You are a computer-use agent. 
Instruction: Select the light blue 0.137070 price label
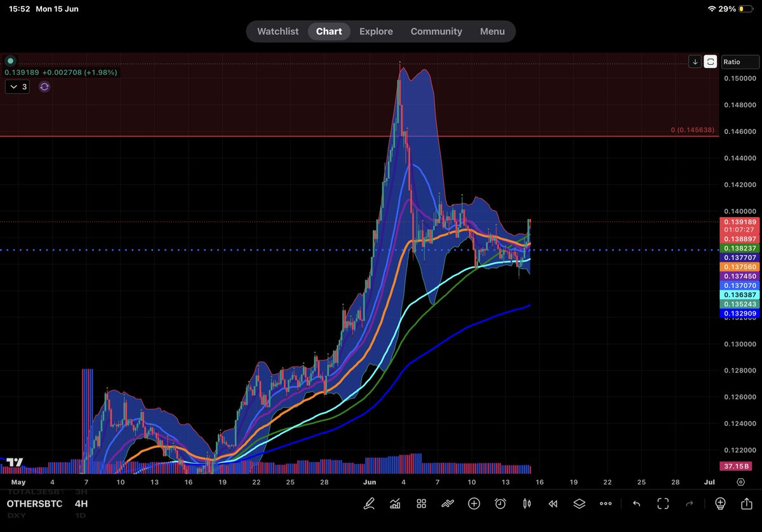tap(739, 286)
